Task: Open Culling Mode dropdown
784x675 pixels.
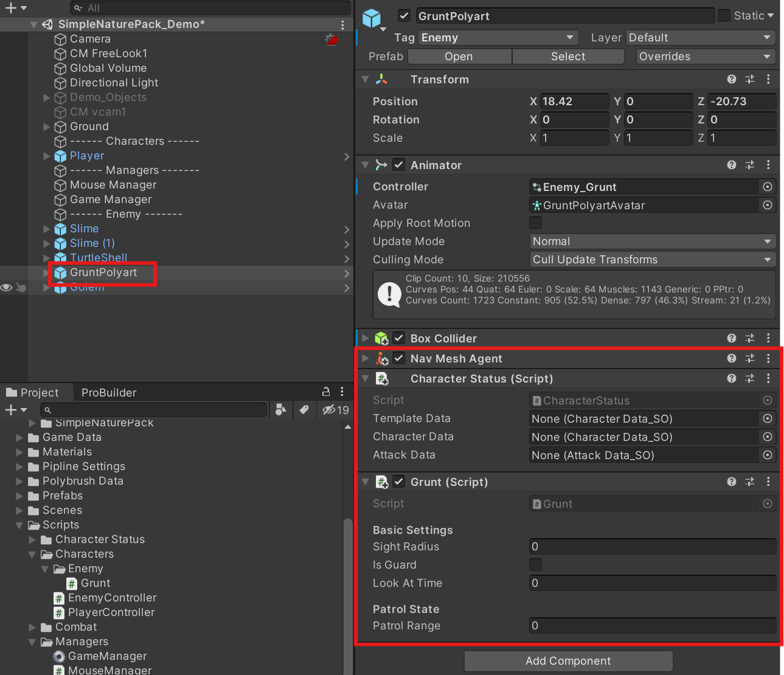Action: tap(653, 260)
